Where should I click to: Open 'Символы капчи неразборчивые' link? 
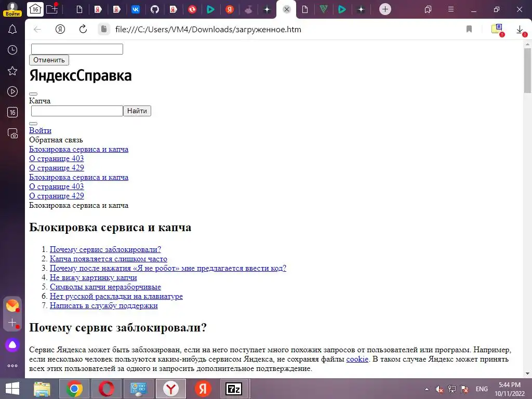click(105, 287)
